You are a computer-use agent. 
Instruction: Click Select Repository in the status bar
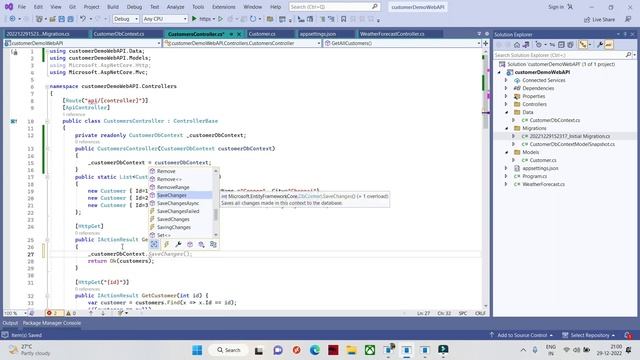(589, 335)
